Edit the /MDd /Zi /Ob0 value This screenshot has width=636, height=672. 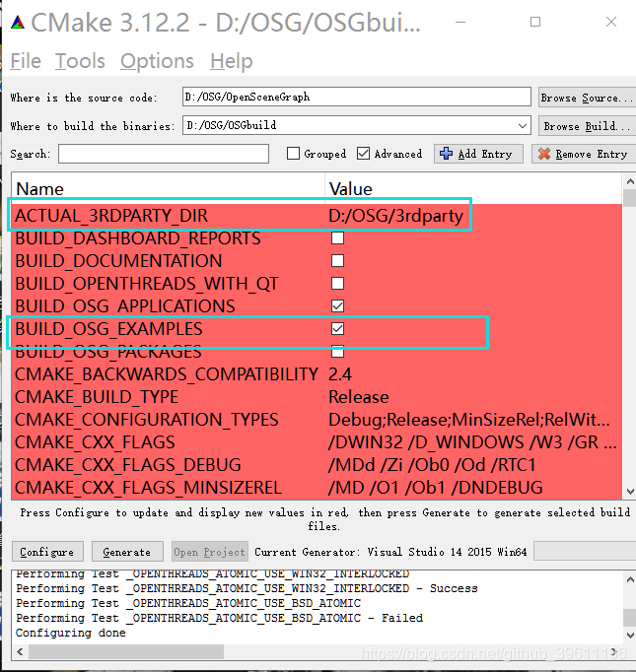(432, 465)
